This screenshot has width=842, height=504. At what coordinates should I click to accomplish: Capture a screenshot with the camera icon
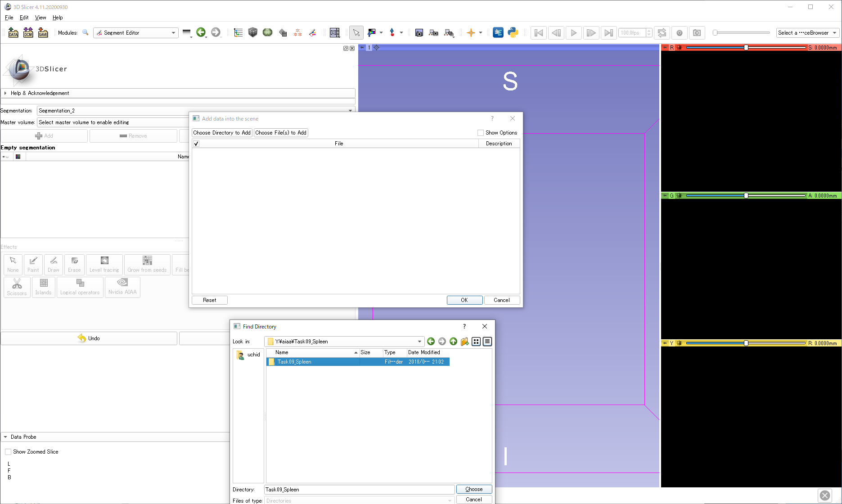pos(419,32)
